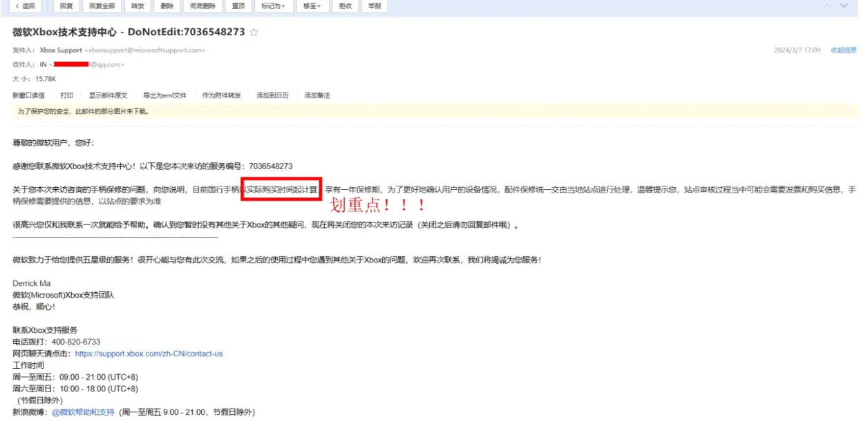Click the 彻底删除 button

tap(202, 6)
